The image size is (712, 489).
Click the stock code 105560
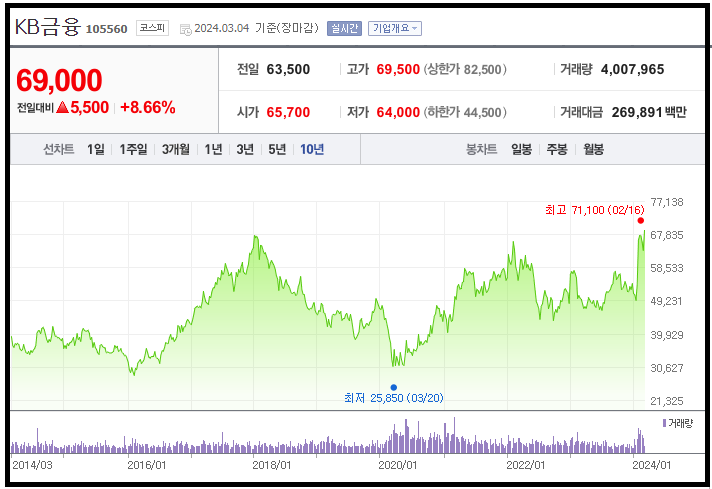(x=107, y=29)
